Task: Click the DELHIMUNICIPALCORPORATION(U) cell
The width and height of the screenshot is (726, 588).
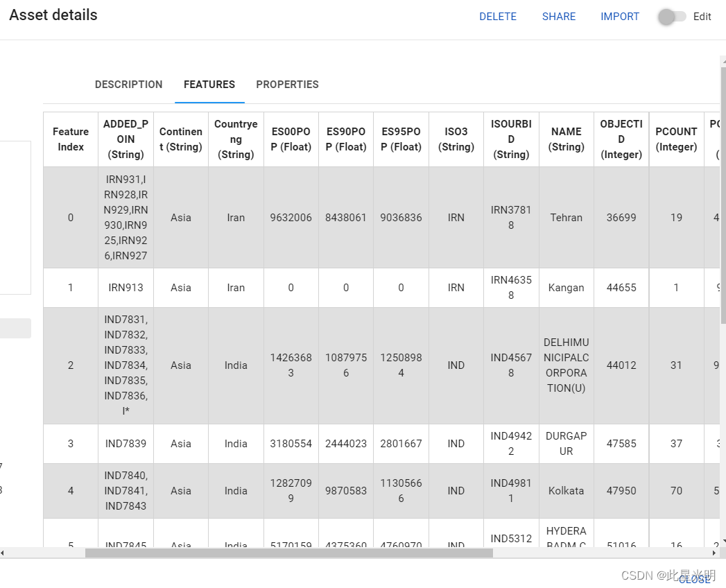Action: pyautogui.click(x=567, y=365)
